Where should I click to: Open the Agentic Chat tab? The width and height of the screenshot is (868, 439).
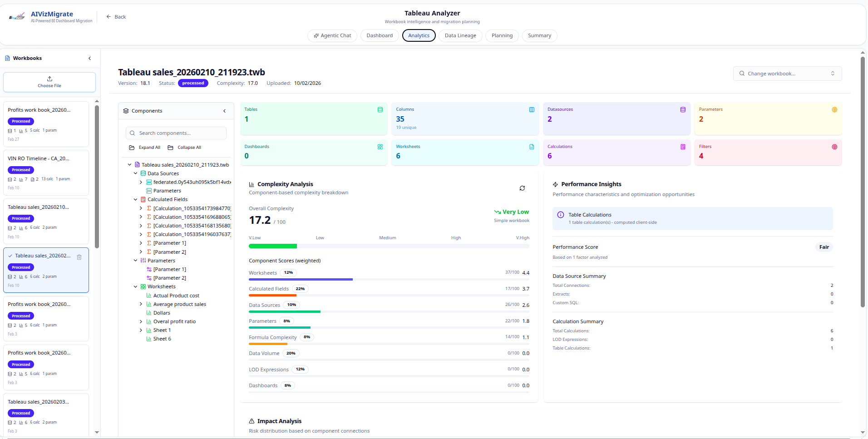(332, 35)
